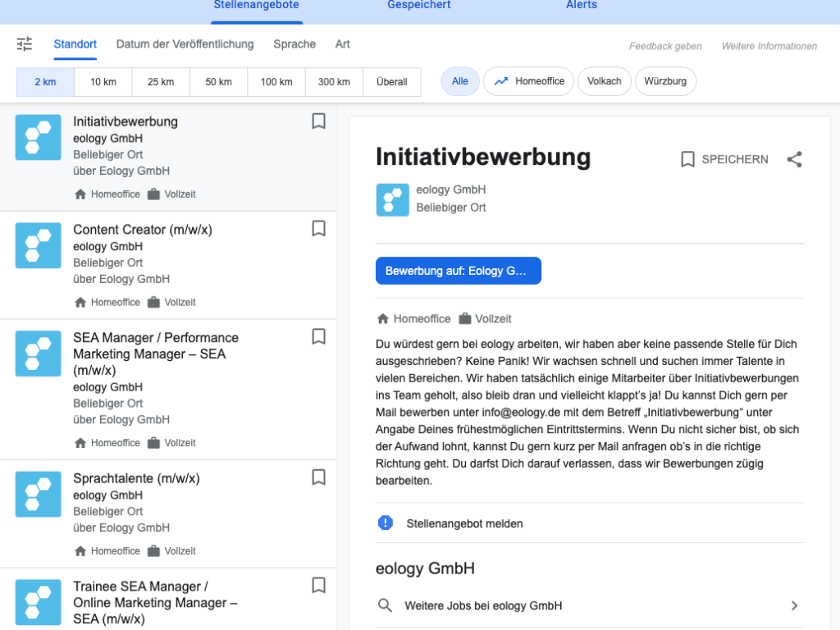The height and width of the screenshot is (630, 840).
Task: Click eology logo in Initiativbewerbung list item
Action: click(x=38, y=137)
